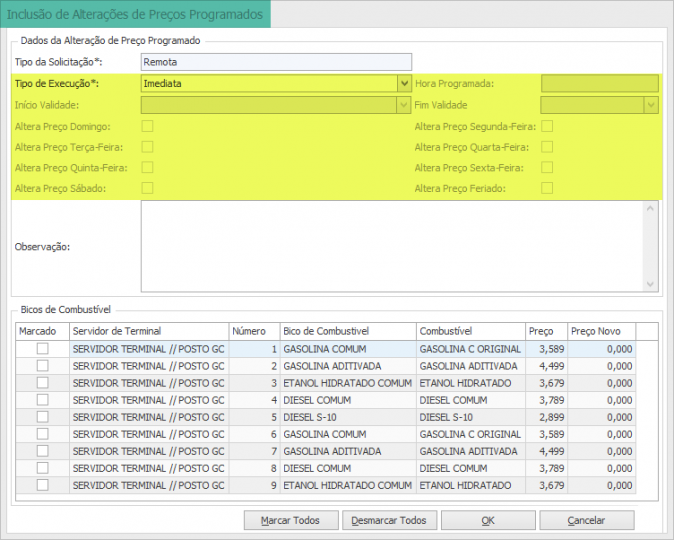Toggle the Altera Preço Feriado checkbox

[547, 188]
